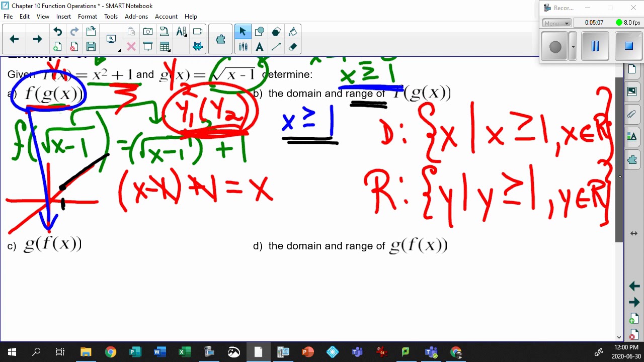The height and width of the screenshot is (362, 644).
Task: Click the vertical scrollbar thumb
Action: (x=619, y=160)
